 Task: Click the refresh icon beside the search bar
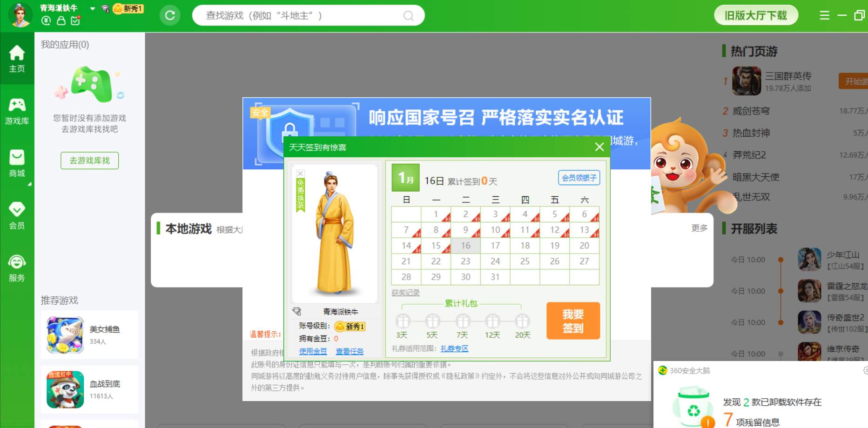pos(170,15)
